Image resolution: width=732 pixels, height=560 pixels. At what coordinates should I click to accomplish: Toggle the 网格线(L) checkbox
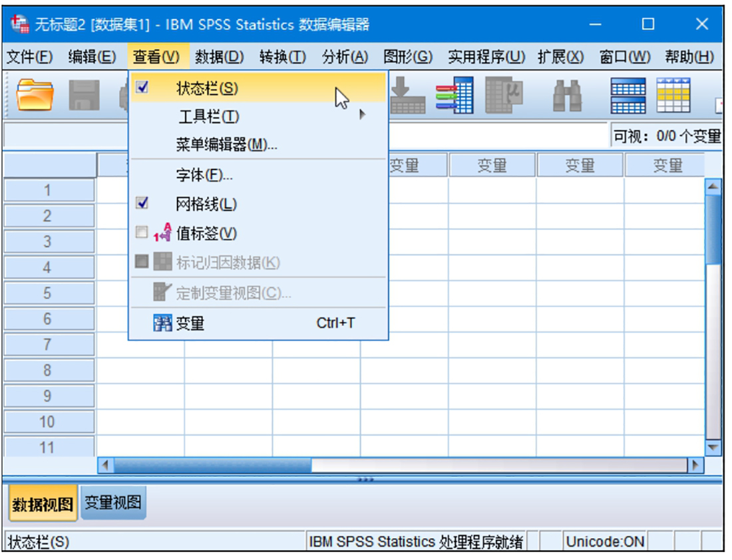click(x=142, y=203)
